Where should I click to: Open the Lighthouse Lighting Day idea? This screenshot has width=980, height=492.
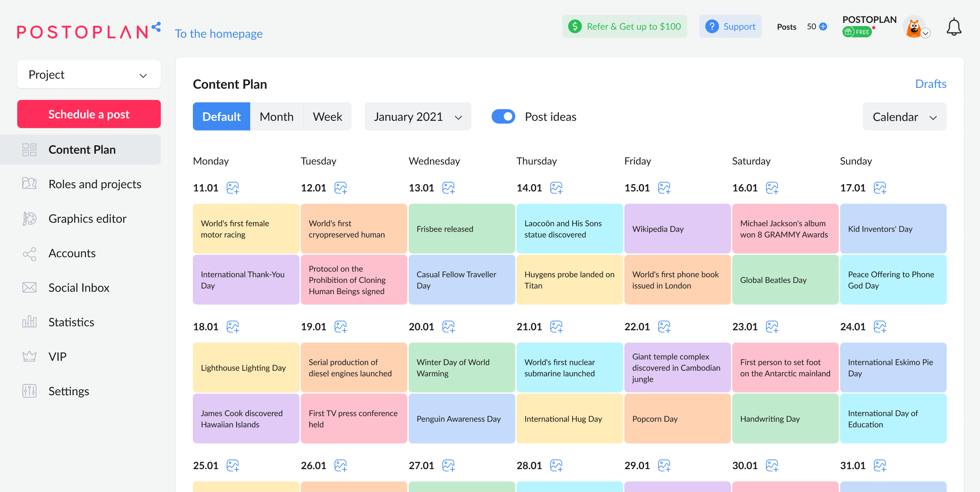[x=246, y=368]
